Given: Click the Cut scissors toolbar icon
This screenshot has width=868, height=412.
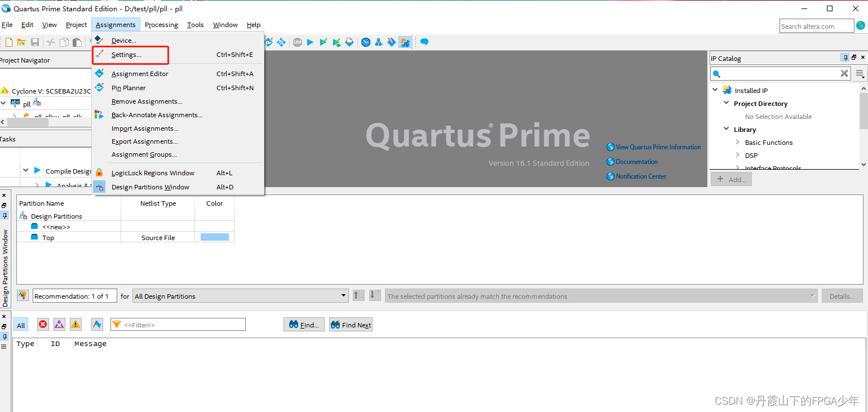Looking at the screenshot, I should point(51,42).
